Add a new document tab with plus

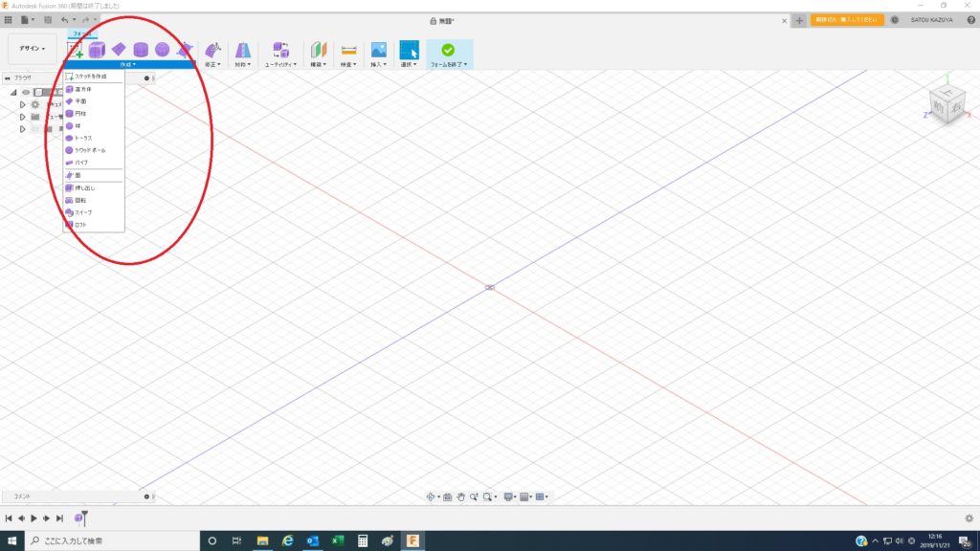coord(799,21)
